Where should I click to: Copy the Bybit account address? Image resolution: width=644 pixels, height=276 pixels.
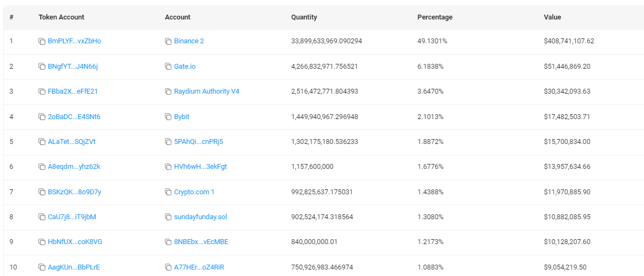[168, 117]
